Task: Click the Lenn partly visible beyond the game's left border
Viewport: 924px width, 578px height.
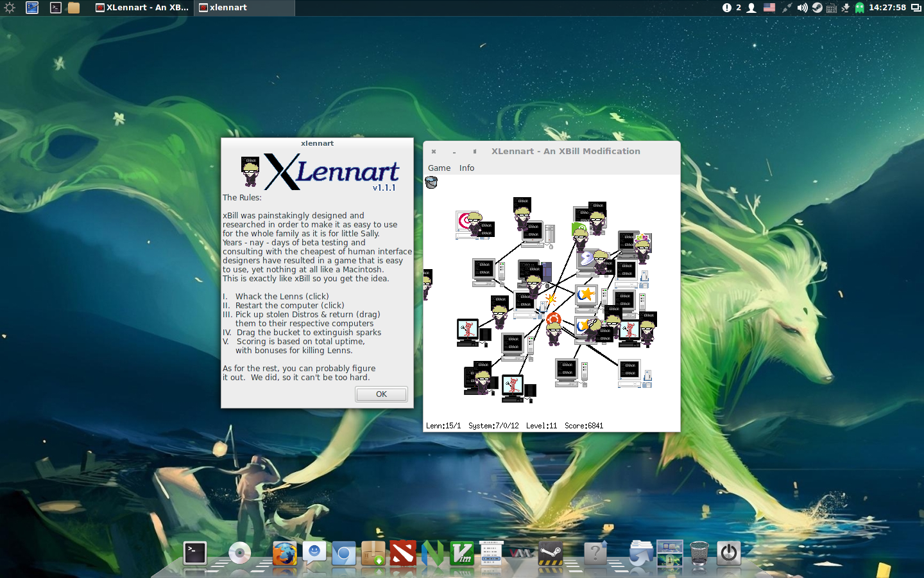Action: (427, 285)
